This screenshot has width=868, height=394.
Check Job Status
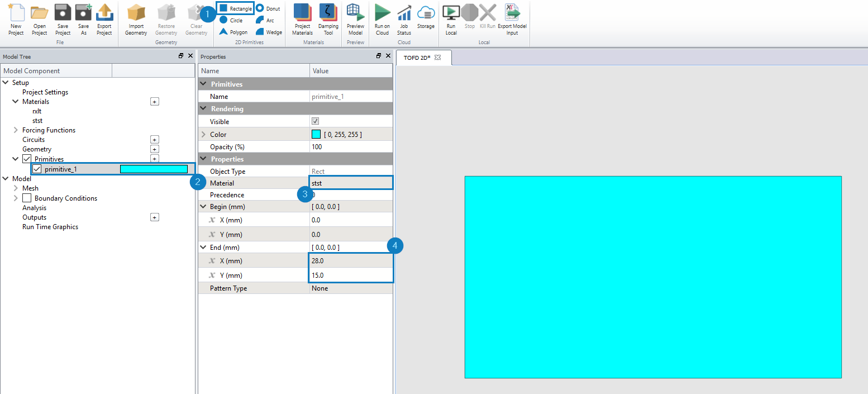(404, 19)
